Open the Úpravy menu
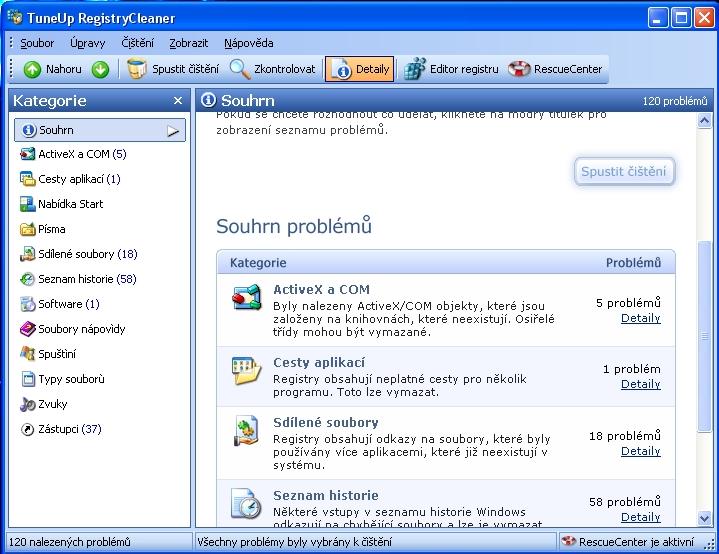 tap(88, 43)
